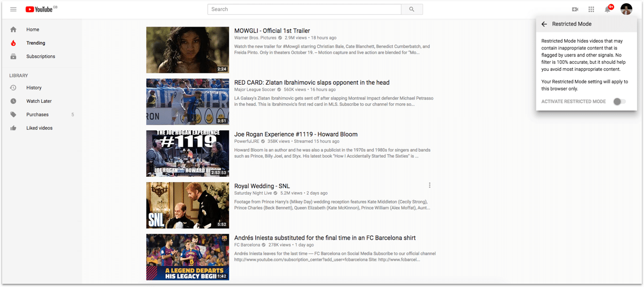Play the Andrés Iniesta thumbnail
644x287 pixels.
[188, 257]
